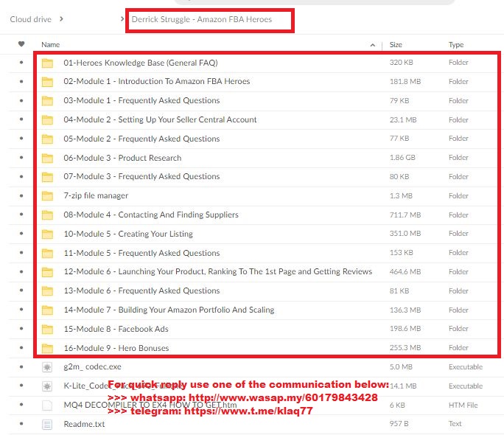Click breadcrumb chevron before Derrick Struggle
Screen dimensions: 504x435
(x=122, y=19)
